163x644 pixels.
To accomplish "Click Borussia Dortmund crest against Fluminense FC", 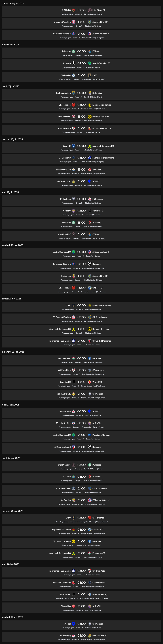I will (x=89, y=117).
